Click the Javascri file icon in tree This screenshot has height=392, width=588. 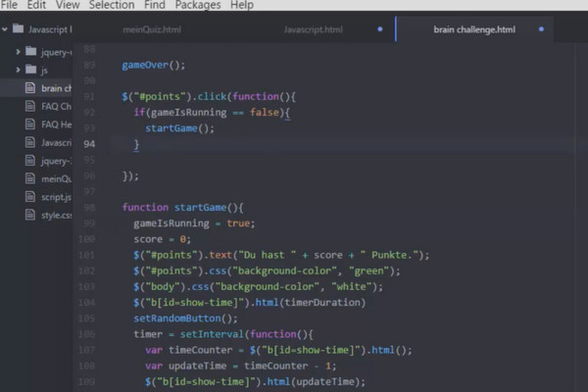click(x=30, y=142)
